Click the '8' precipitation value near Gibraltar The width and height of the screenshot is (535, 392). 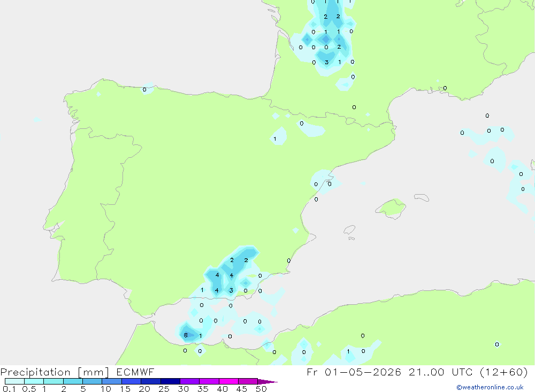(186, 335)
